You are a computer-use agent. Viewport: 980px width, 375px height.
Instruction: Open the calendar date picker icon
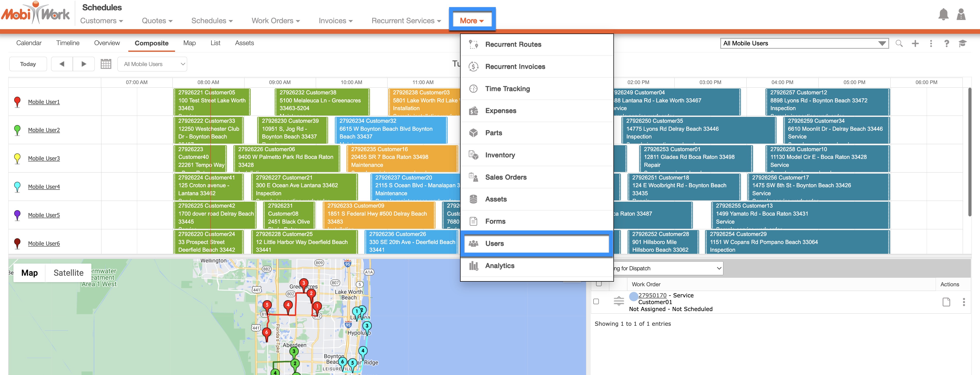106,64
